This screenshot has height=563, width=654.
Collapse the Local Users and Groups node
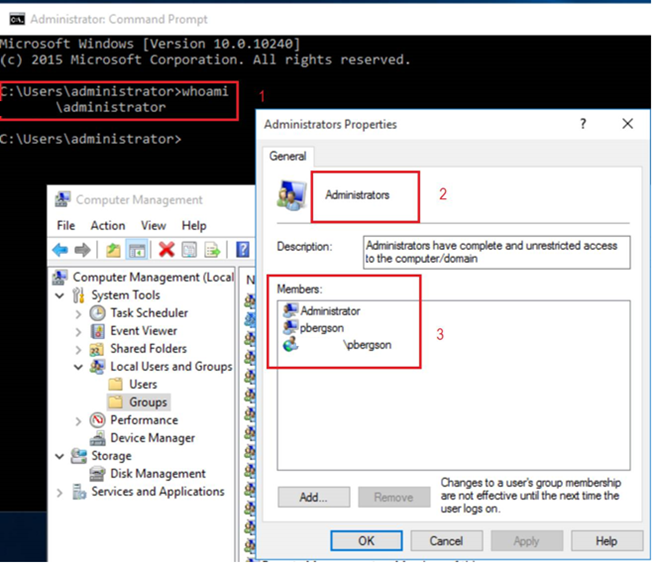[78, 367]
